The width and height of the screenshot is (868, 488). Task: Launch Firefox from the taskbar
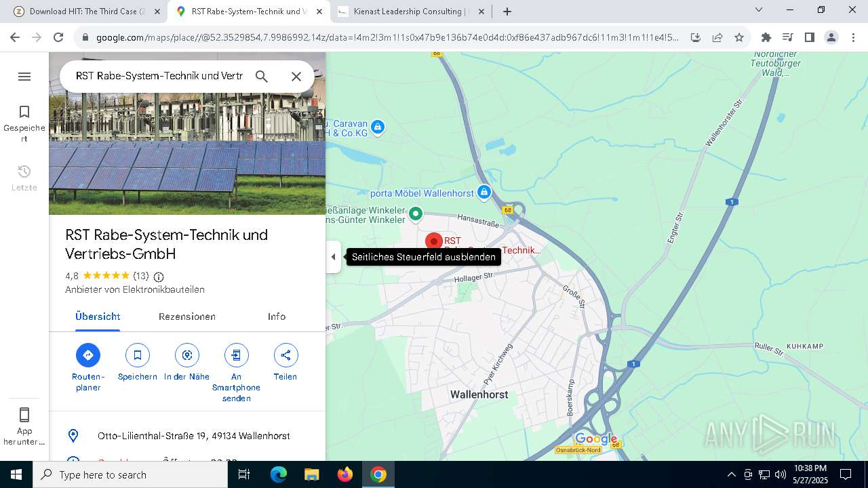coord(345,474)
